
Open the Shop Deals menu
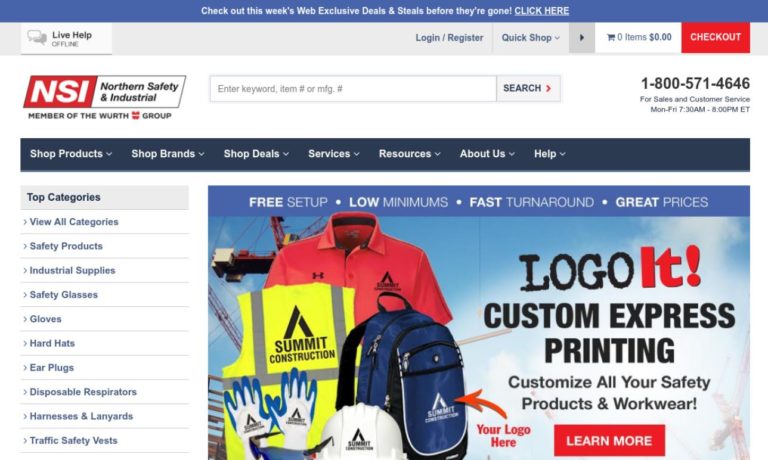tap(256, 154)
